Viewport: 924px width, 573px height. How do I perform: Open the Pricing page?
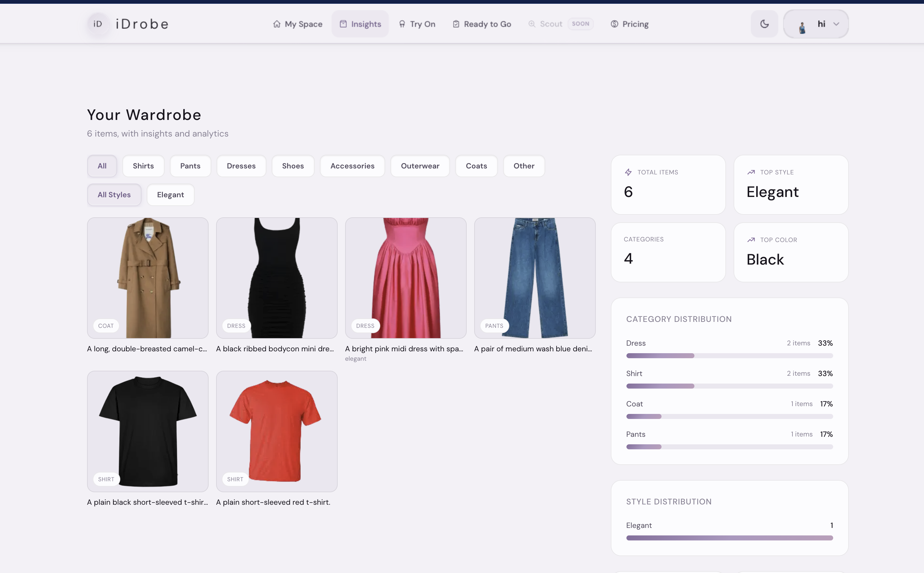[630, 24]
